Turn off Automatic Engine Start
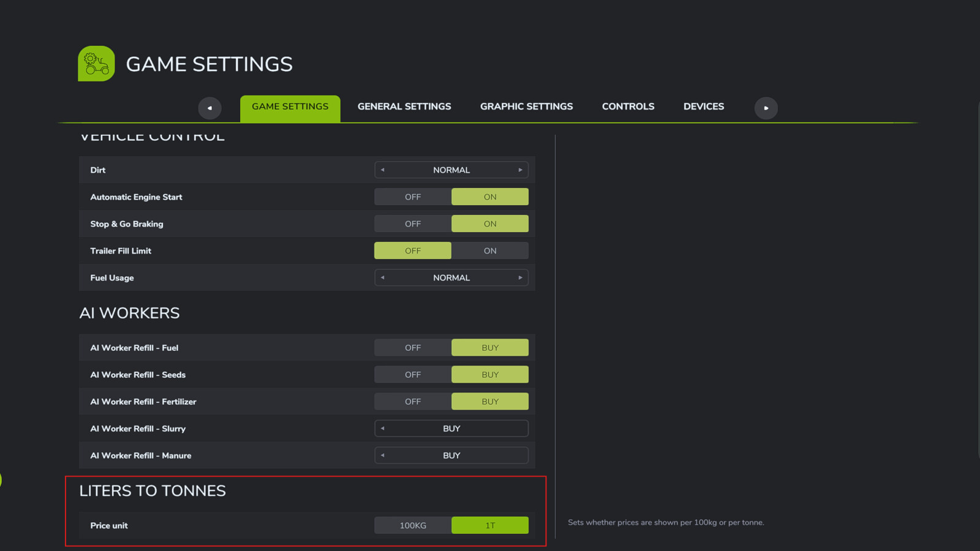The height and width of the screenshot is (551, 980). pyautogui.click(x=413, y=197)
